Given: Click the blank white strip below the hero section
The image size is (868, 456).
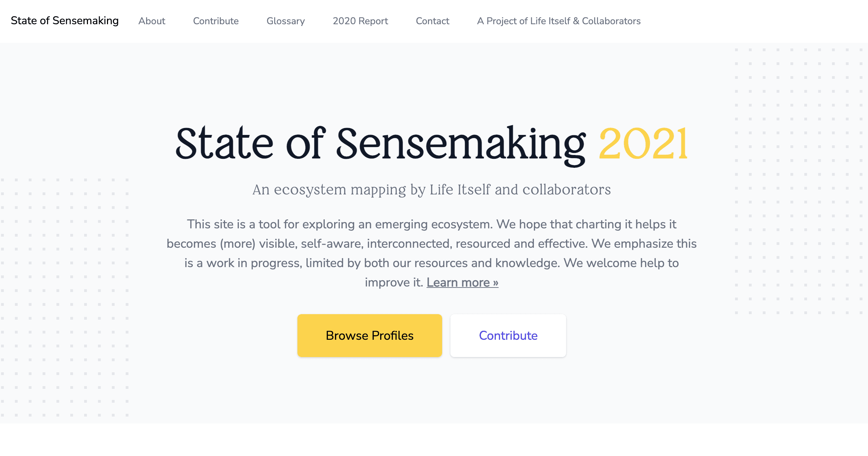Looking at the screenshot, I should point(434,440).
